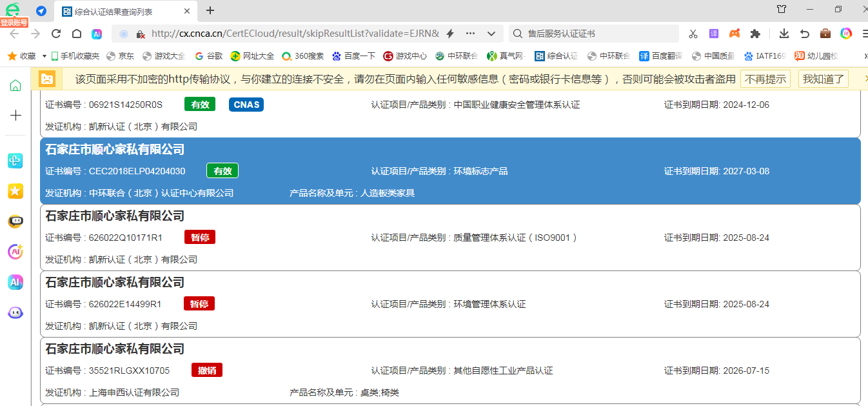
Task: Select certificate number 35521RLGXX10705
Action: [x=130, y=370]
